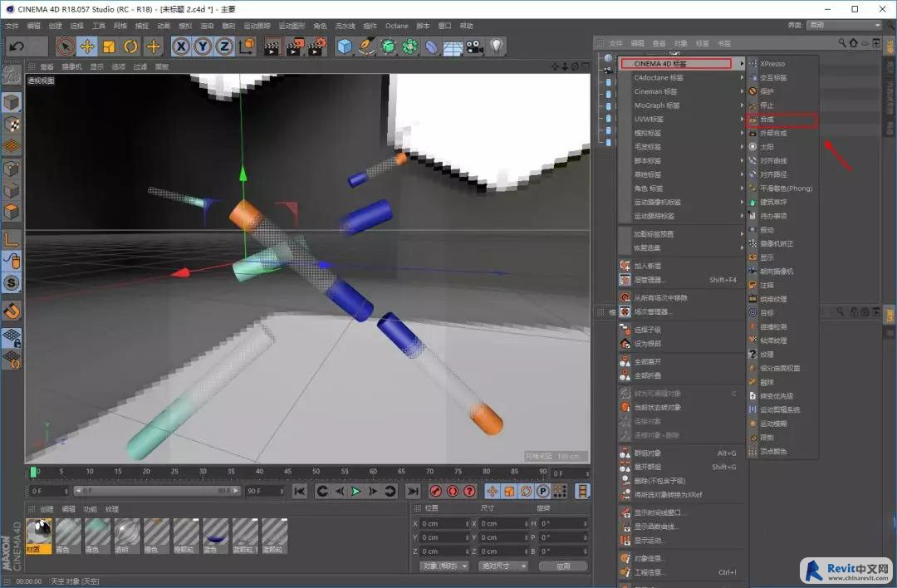
Task: Select the Move tool
Action: [x=87, y=47]
